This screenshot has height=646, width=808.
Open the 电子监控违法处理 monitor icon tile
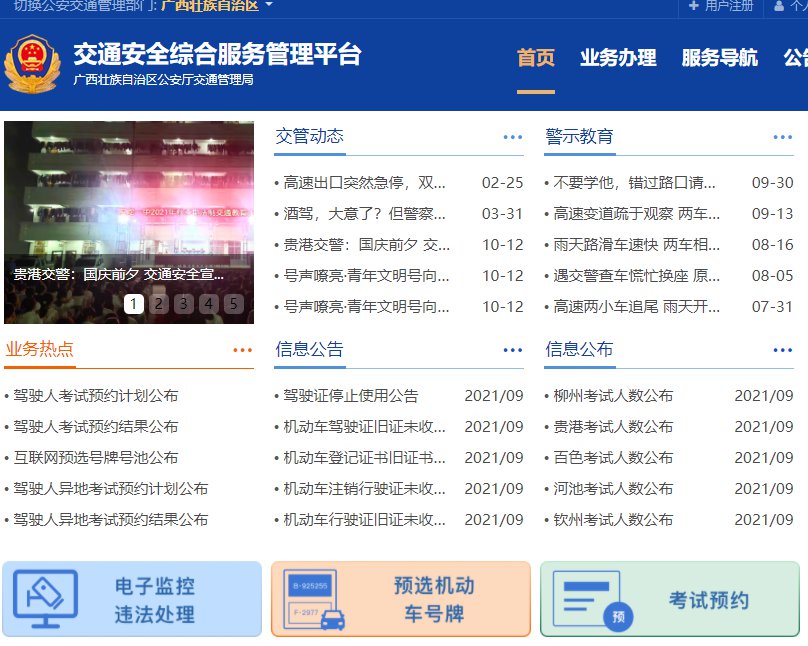click(x=132, y=600)
